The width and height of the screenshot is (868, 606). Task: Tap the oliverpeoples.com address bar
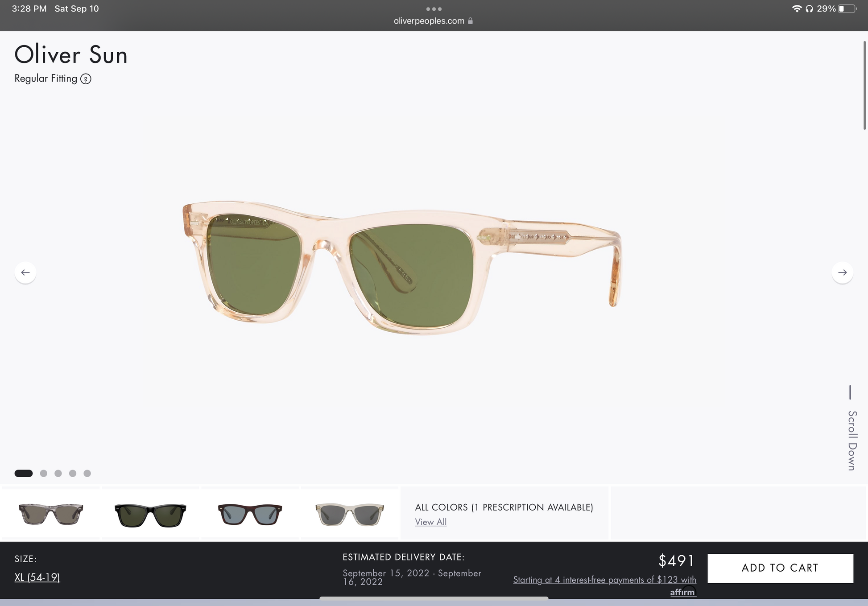[x=429, y=21]
